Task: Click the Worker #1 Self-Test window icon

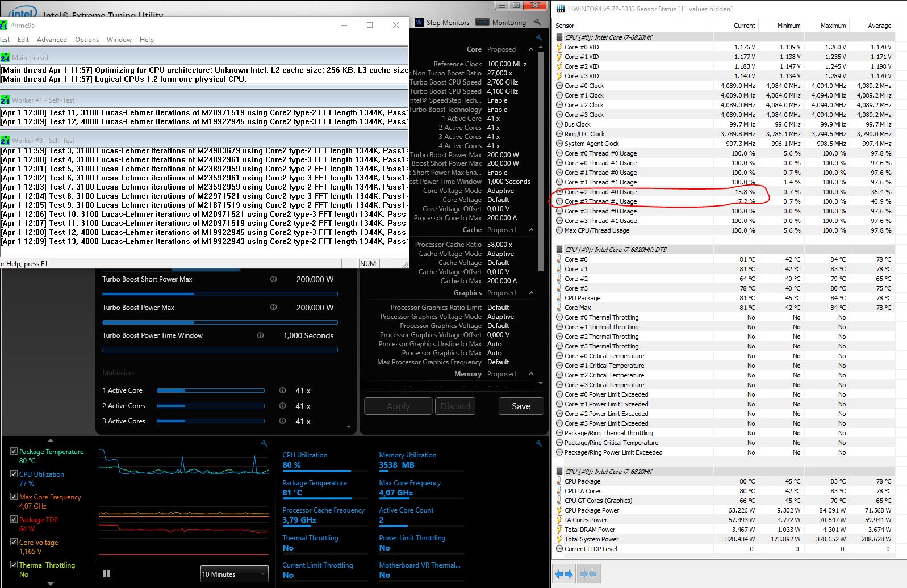Action: [5, 100]
